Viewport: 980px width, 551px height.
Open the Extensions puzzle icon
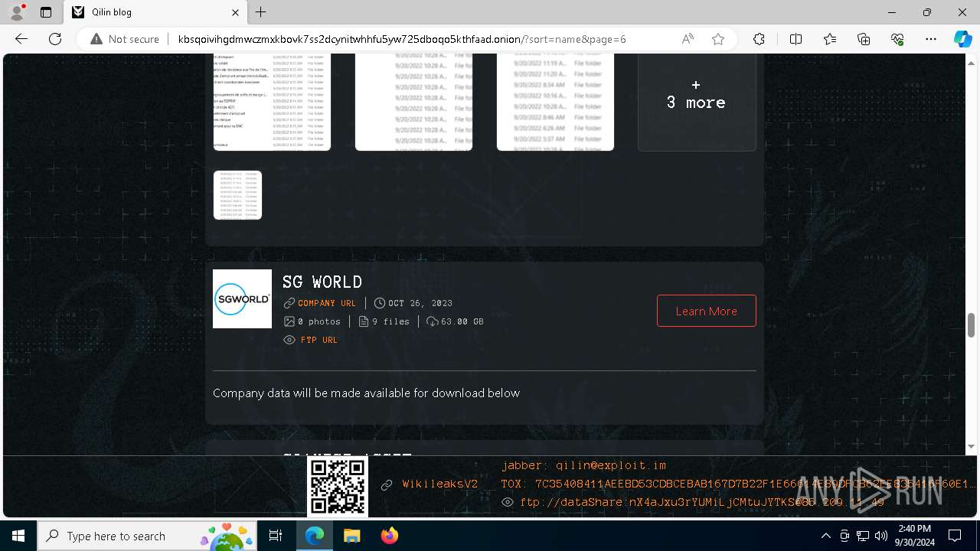point(759,39)
